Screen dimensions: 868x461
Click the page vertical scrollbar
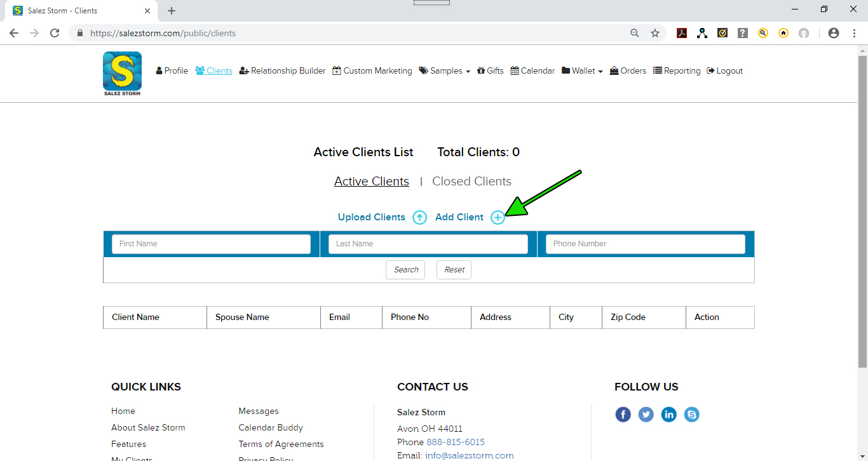(x=862, y=210)
